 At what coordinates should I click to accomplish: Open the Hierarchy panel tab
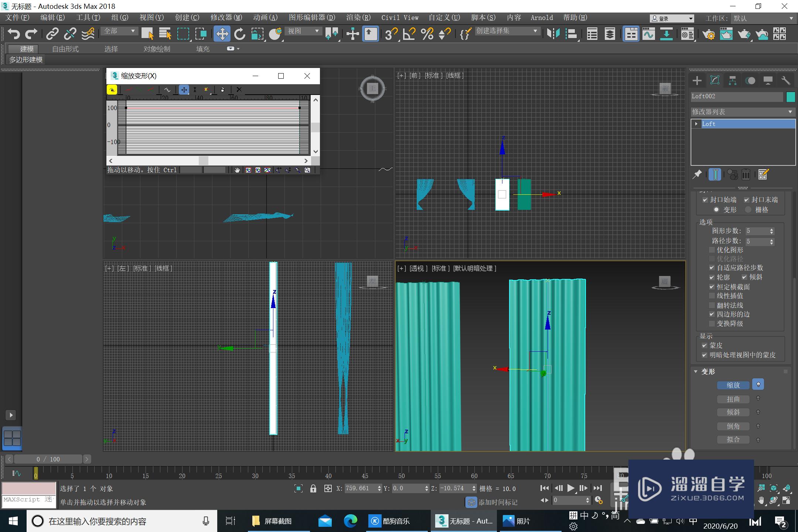732,81
